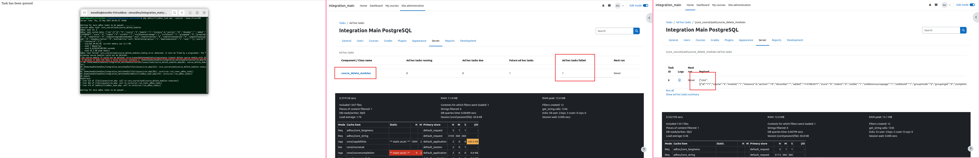Screen dimensions: 980x158
Task: Open block drawer chevron on Ad hoc tasks summary page
Action: pos(649,18)
